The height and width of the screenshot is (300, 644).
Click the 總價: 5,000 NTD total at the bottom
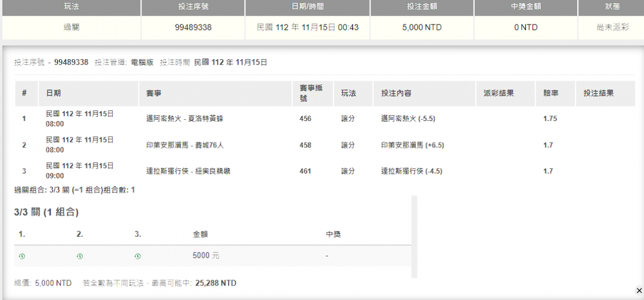(43, 283)
